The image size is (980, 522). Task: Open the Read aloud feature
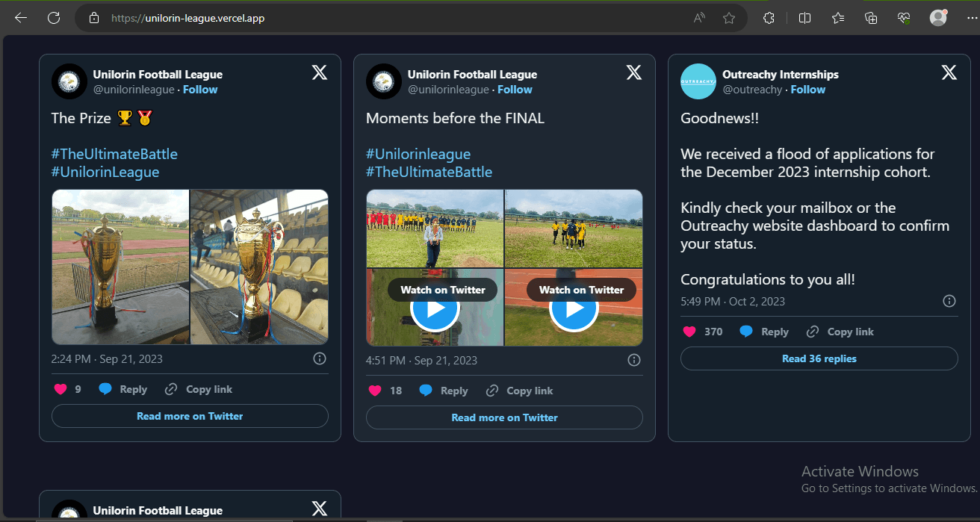point(699,18)
